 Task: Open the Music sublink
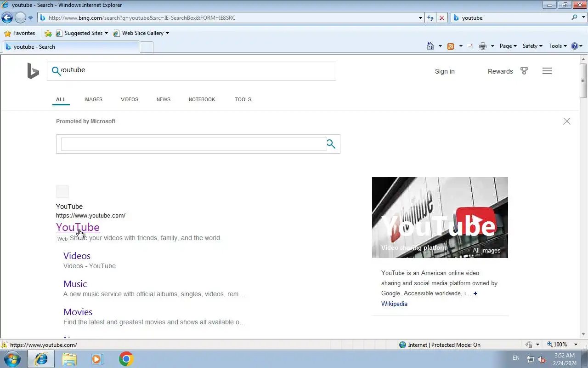75,284
